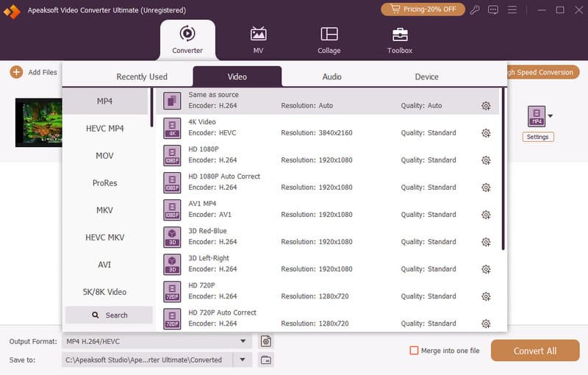588x375 pixels.
Task: Click the profile settings icon beside Output Format
Action: coord(266,341)
